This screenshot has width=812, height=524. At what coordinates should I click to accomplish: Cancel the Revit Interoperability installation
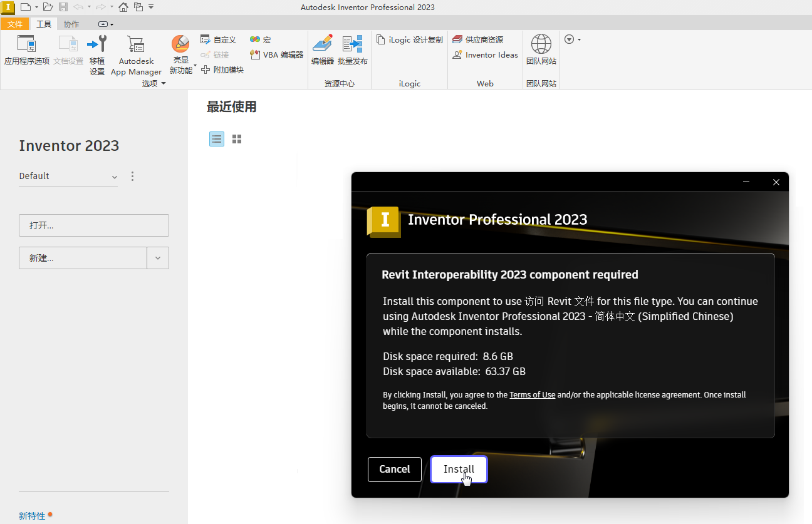(x=395, y=470)
